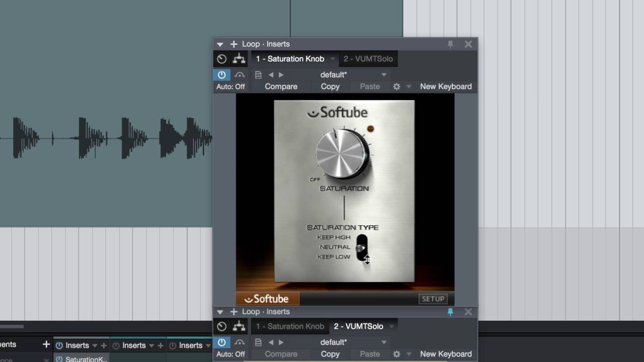Screen dimensions: 644x362
Task: Click 'Auto: Off' in the Saturation Knob window
Action: pyautogui.click(x=230, y=86)
